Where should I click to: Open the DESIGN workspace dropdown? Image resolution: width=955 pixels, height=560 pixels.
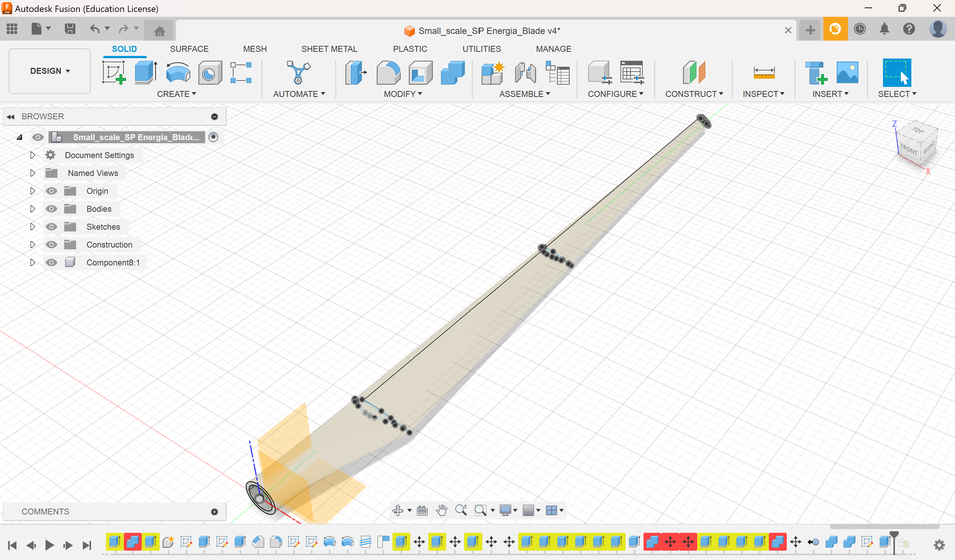point(50,71)
